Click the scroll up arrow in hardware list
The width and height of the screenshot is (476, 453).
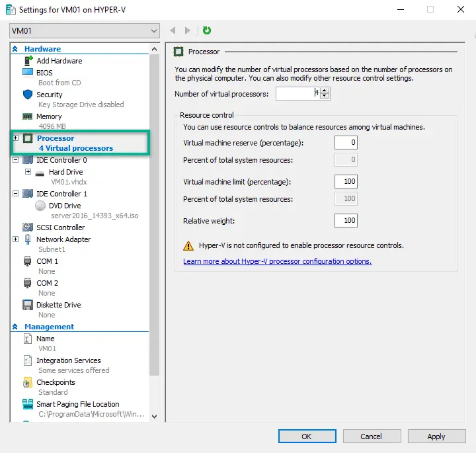[155, 49]
